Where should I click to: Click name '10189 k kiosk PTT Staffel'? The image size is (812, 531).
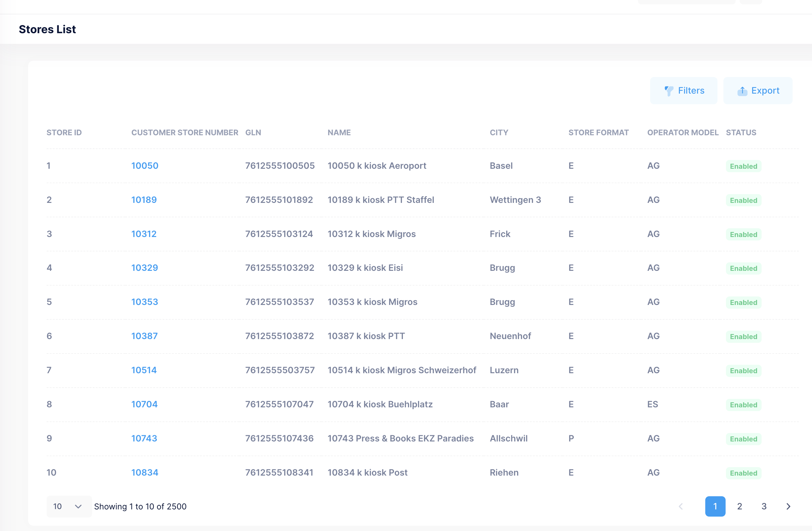pos(381,200)
